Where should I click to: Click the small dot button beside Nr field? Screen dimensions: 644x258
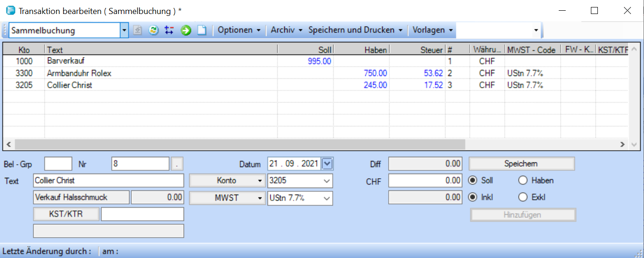point(178,164)
